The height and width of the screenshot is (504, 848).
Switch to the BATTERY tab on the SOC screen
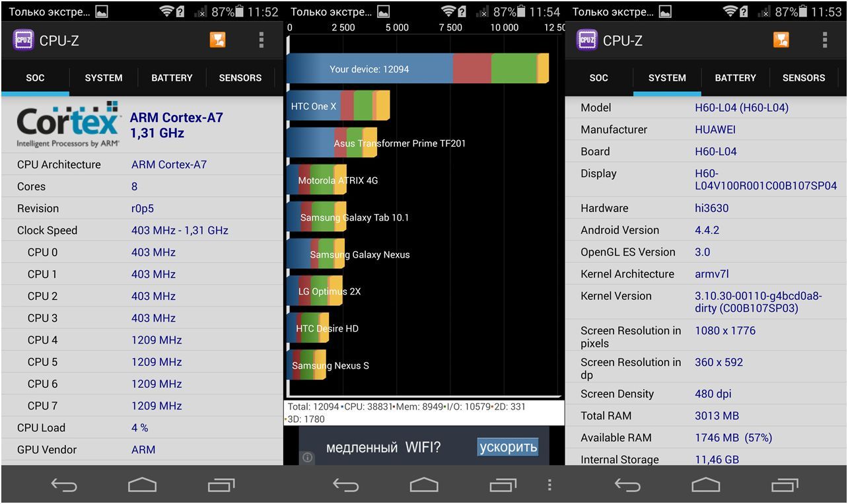tap(172, 78)
